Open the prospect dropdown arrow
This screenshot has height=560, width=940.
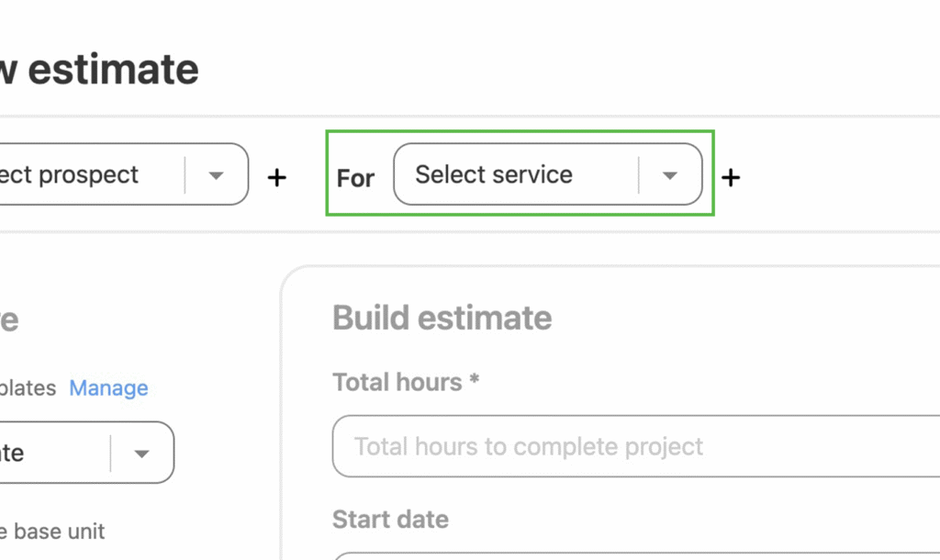pos(216,175)
